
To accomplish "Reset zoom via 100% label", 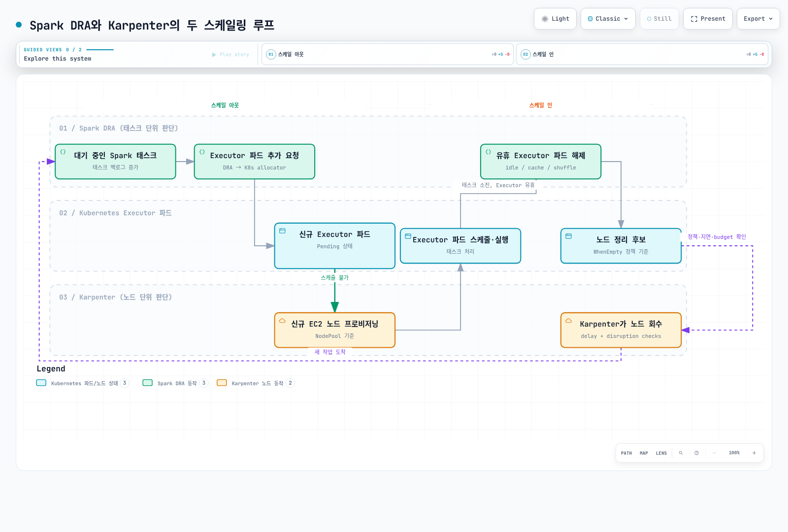I will (734, 453).
